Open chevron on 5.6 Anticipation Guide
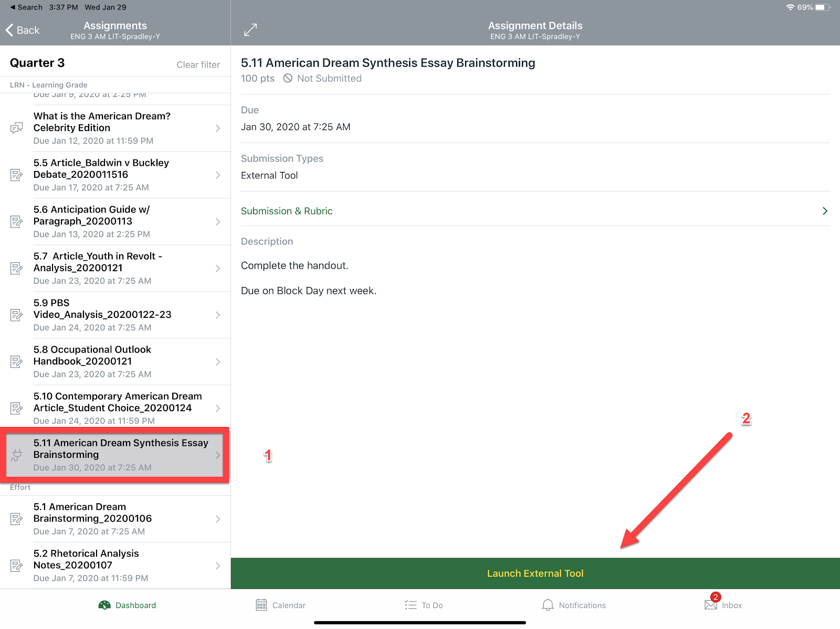This screenshot has width=840, height=629. tap(218, 221)
